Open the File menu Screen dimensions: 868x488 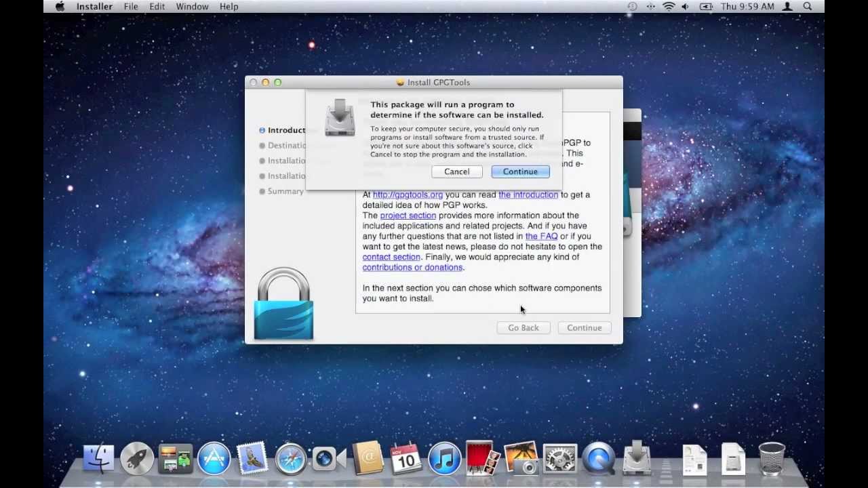[131, 6]
